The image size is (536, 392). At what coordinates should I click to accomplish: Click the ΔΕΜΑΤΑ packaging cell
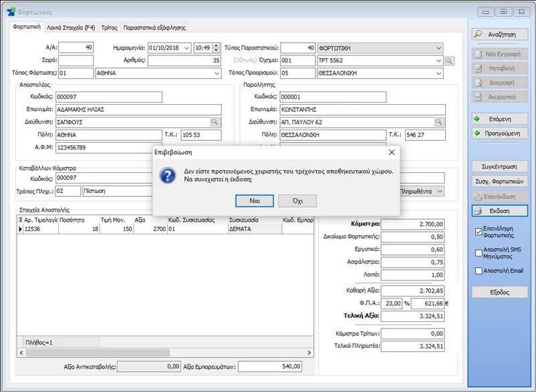click(x=255, y=229)
